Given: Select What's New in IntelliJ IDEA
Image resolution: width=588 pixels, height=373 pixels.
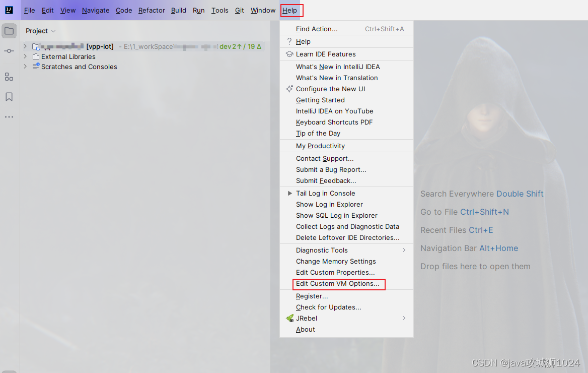Looking at the screenshot, I should coord(346,67).
